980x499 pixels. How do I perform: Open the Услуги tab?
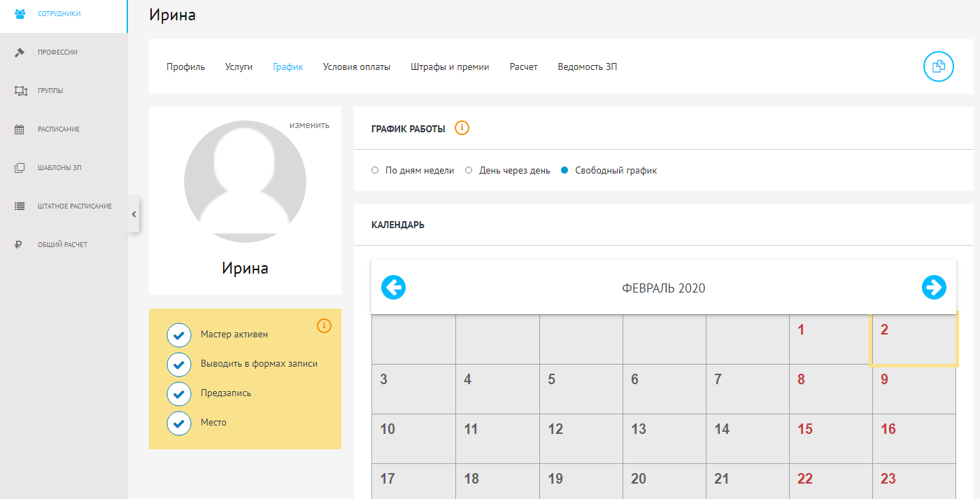pos(239,67)
